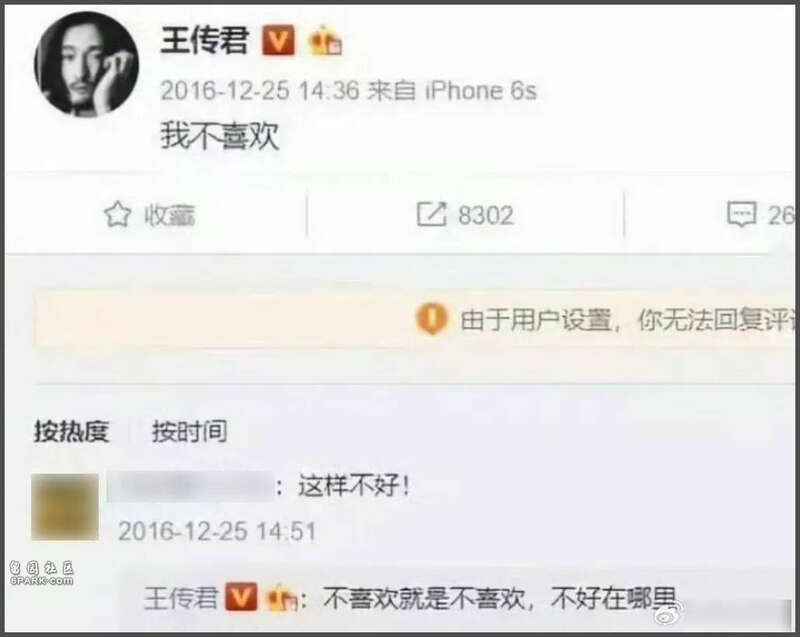Click the 收藏 label text
Image resolution: width=800 pixels, height=637 pixels.
pyautogui.click(x=169, y=215)
